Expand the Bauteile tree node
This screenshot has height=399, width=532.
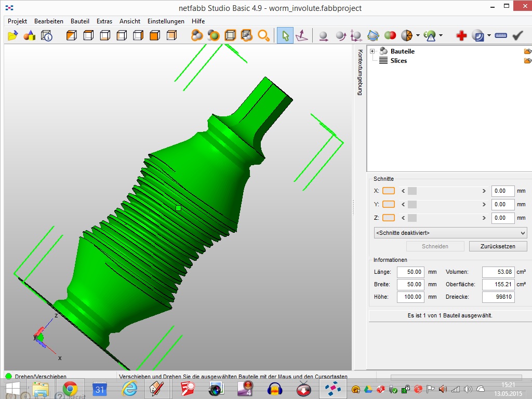pyautogui.click(x=372, y=51)
